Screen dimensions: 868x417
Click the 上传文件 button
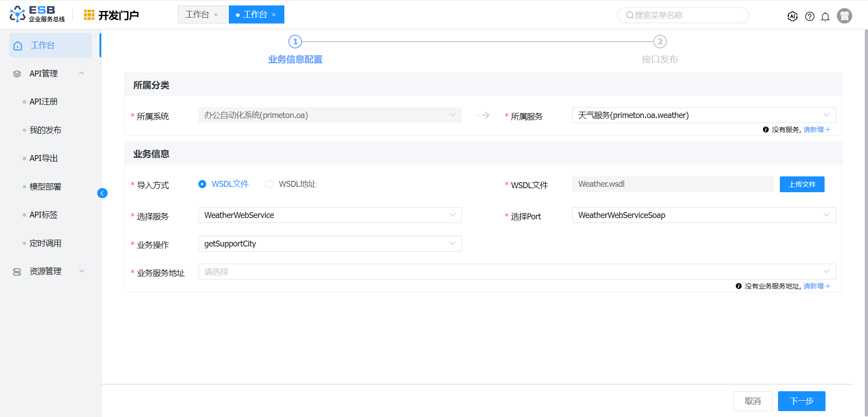tap(802, 185)
